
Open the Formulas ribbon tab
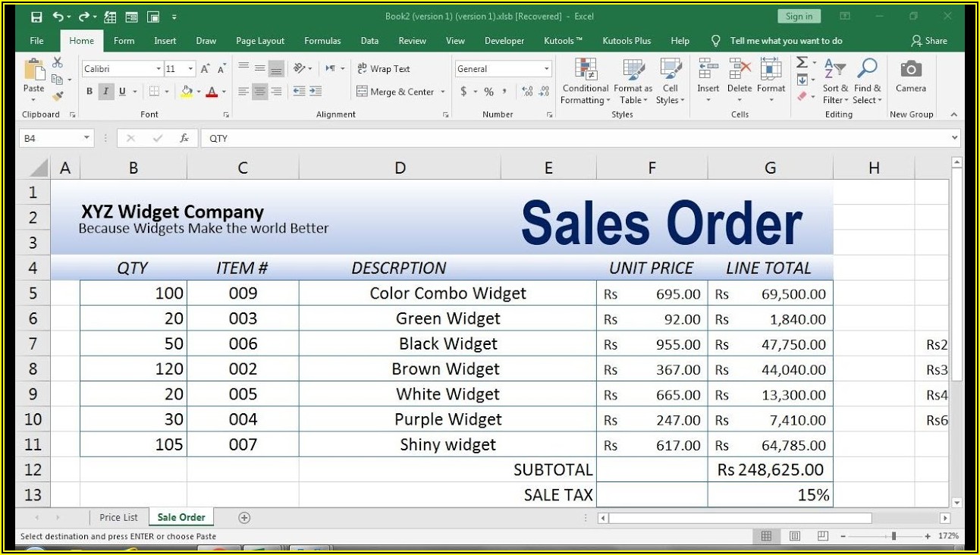click(322, 41)
